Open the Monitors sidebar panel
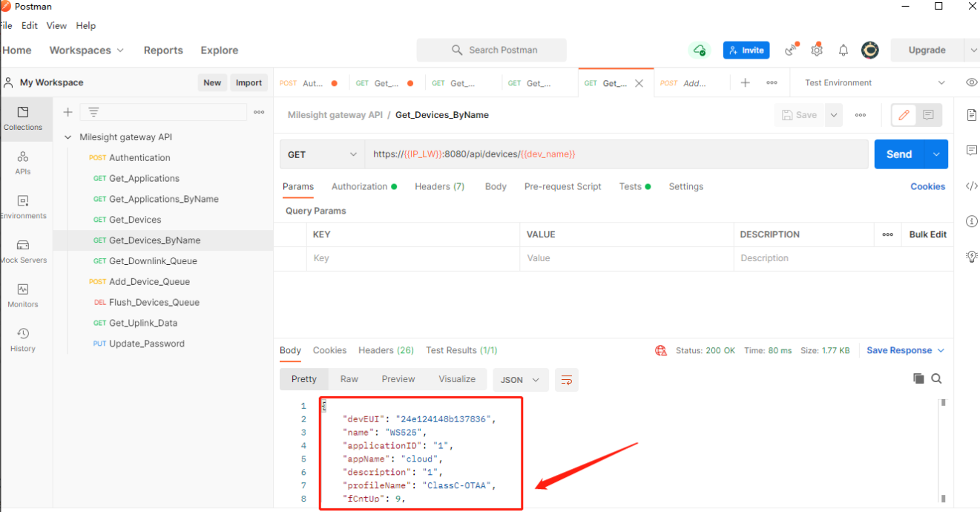 (x=23, y=295)
